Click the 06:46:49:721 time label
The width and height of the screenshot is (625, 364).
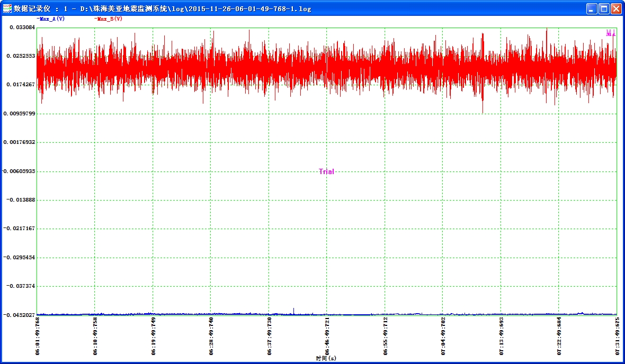327,336
